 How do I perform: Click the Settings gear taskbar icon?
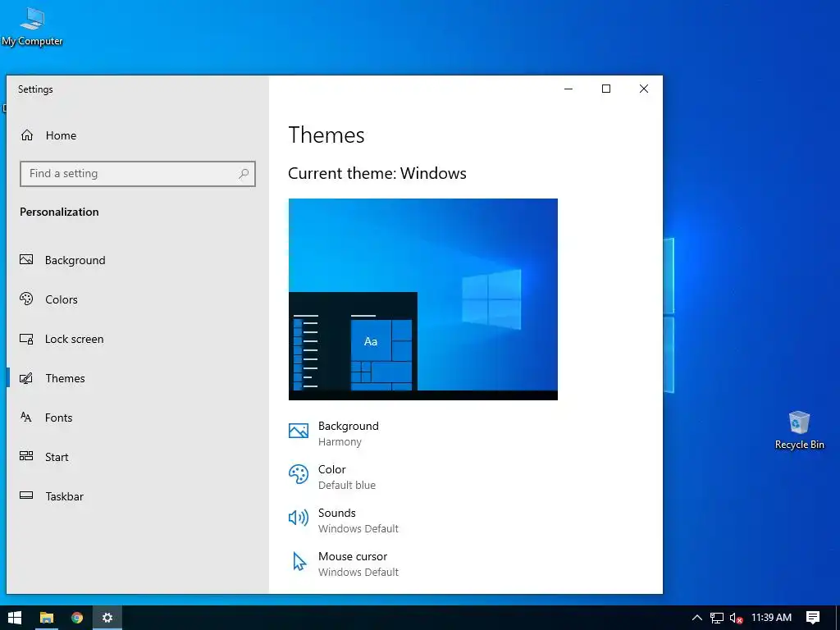tap(107, 618)
